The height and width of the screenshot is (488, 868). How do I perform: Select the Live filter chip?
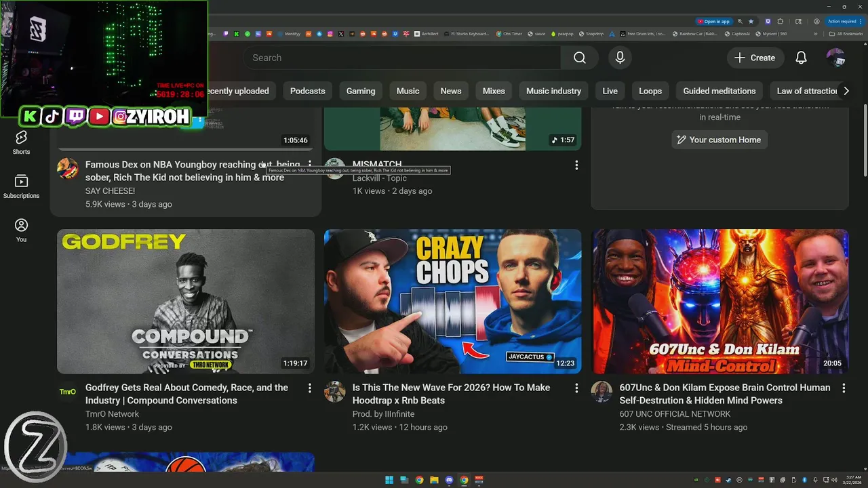tap(610, 91)
